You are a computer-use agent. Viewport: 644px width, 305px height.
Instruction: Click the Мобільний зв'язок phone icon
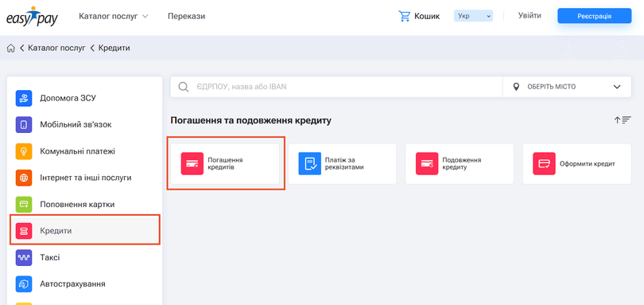click(x=24, y=125)
